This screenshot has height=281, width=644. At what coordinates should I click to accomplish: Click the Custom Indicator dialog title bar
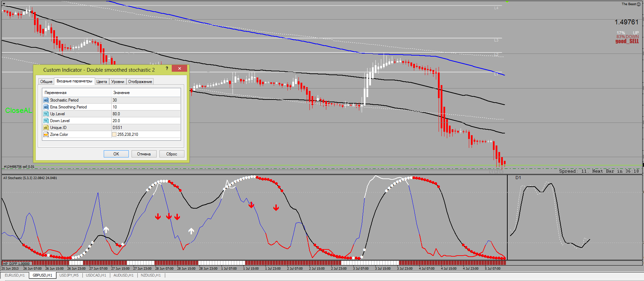tap(99, 70)
